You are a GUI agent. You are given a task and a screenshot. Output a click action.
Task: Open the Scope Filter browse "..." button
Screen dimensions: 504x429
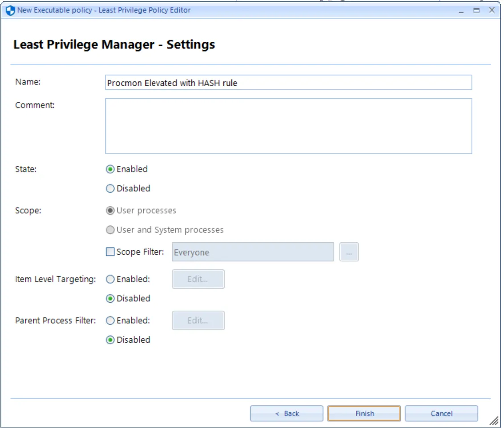tap(349, 252)
